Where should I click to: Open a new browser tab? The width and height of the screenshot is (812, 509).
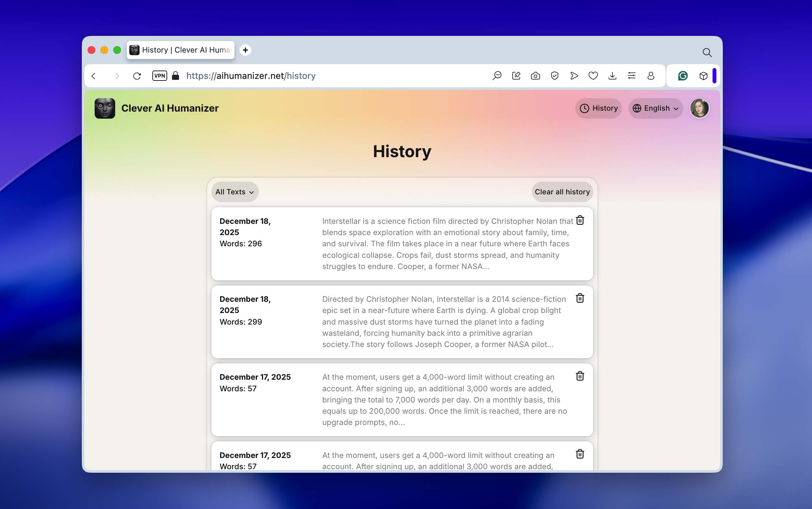click(x=245, y=50)
